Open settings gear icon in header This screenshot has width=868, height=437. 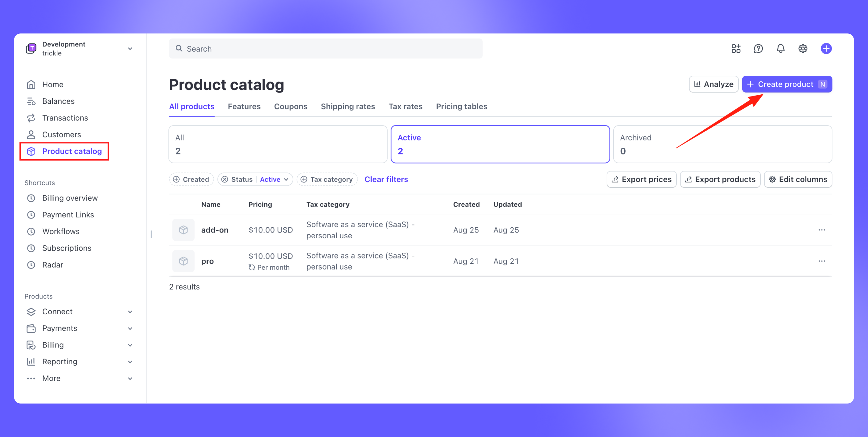tap(803, 49)
